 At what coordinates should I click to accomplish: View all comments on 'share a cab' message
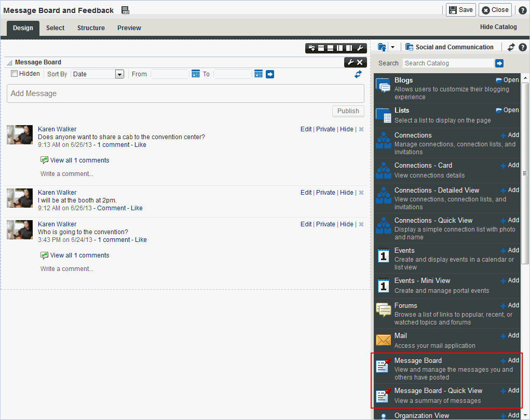(80, 160)
